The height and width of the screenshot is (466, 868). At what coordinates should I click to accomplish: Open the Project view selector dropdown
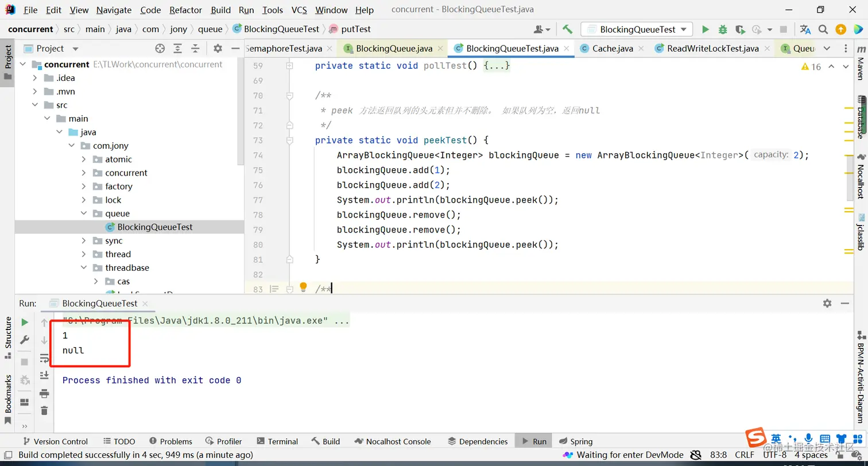click(75, 49)
